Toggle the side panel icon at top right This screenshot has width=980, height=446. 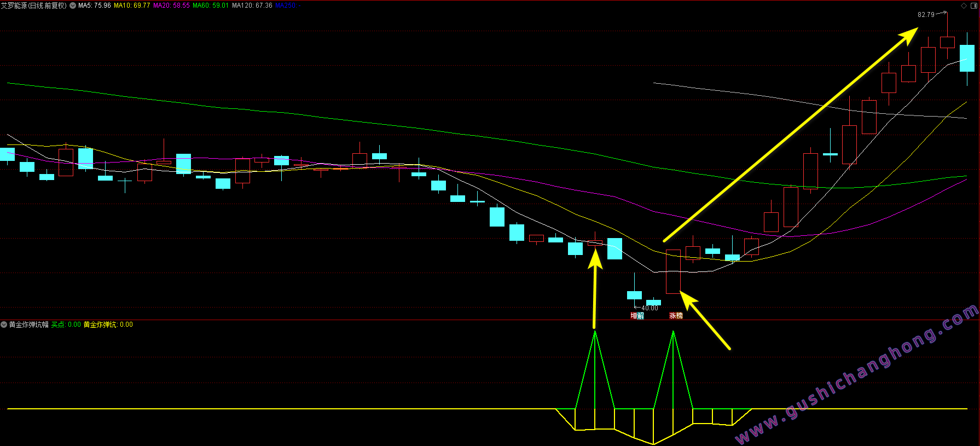coord(974,5)
